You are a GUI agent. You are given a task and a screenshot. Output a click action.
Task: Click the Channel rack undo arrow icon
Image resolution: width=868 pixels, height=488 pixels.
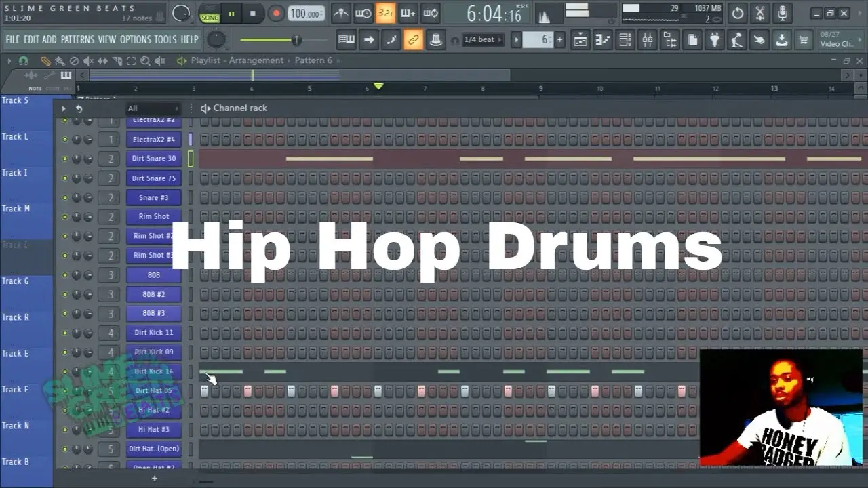(79, 108)
